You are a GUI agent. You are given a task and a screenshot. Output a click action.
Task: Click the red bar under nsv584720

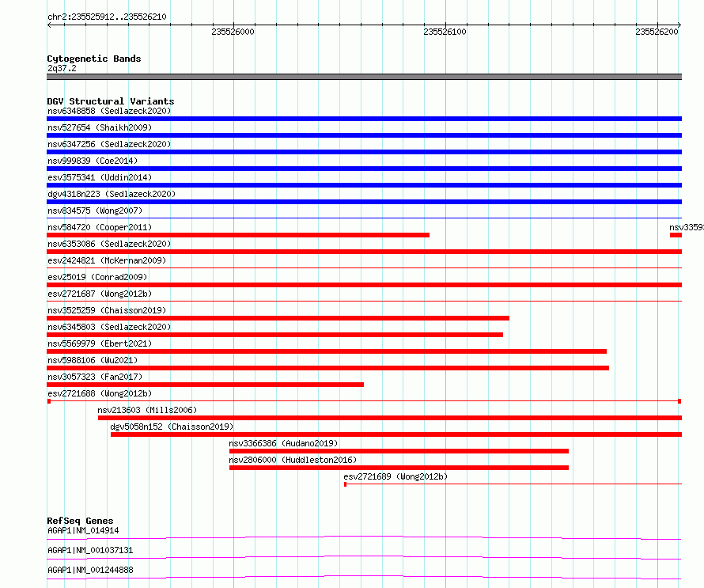[238, 235]
